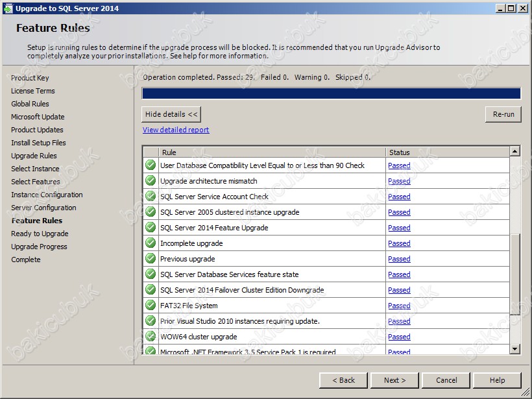Open Passed status for SQL Server Service Account Check
This screenshot has width=532, height=399.
399,197
